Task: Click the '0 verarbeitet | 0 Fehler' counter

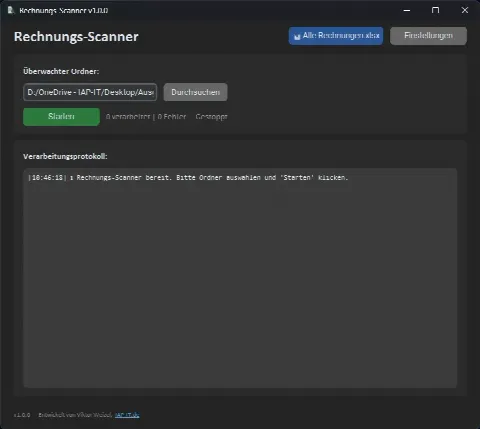Action: [x=146, y=117]
